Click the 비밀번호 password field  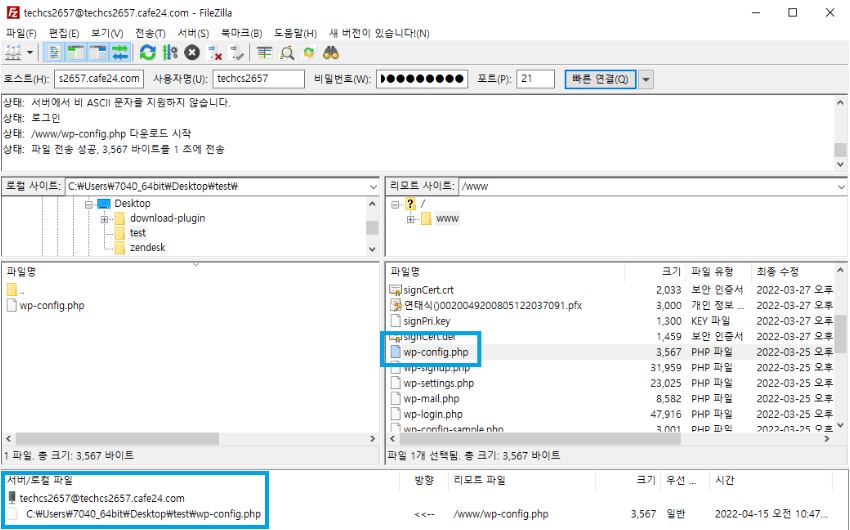422,79
